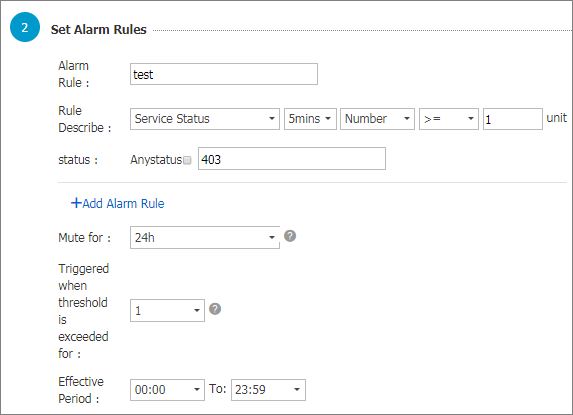573x415 pixels.
Task: Open help icon beside threshold exceeded dropdown
Action: pyautogui.click(x=215, y=309)
